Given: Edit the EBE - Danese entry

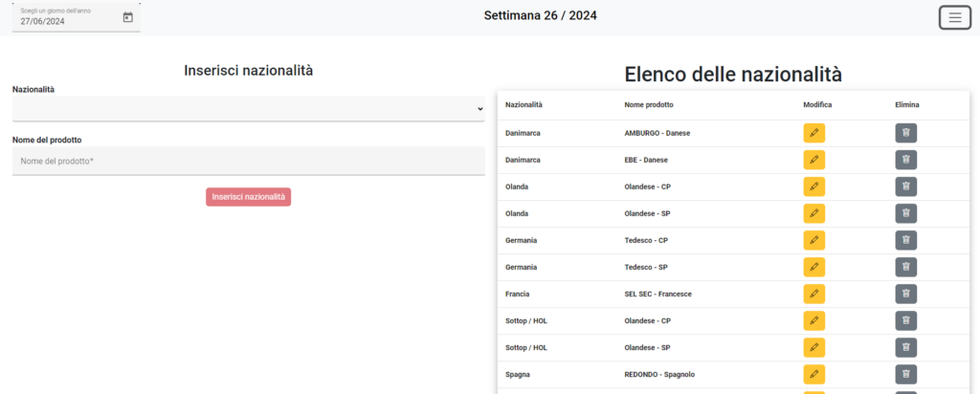Looking at the screenshot, I should (813, 160).
